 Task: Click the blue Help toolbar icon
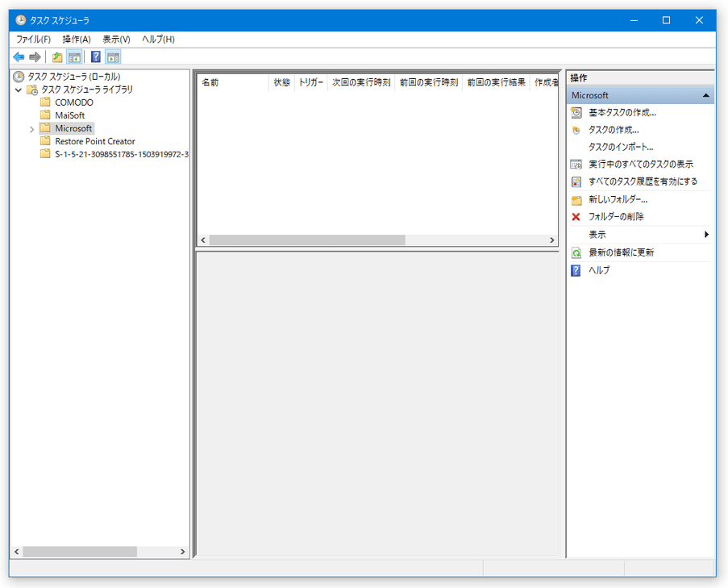point(96,56)
